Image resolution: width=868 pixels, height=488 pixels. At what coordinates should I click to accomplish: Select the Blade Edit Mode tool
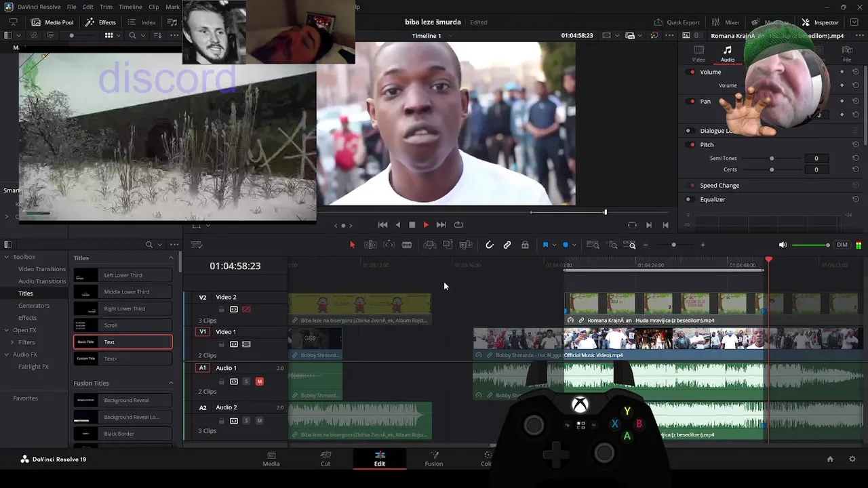tap(407, 245)
